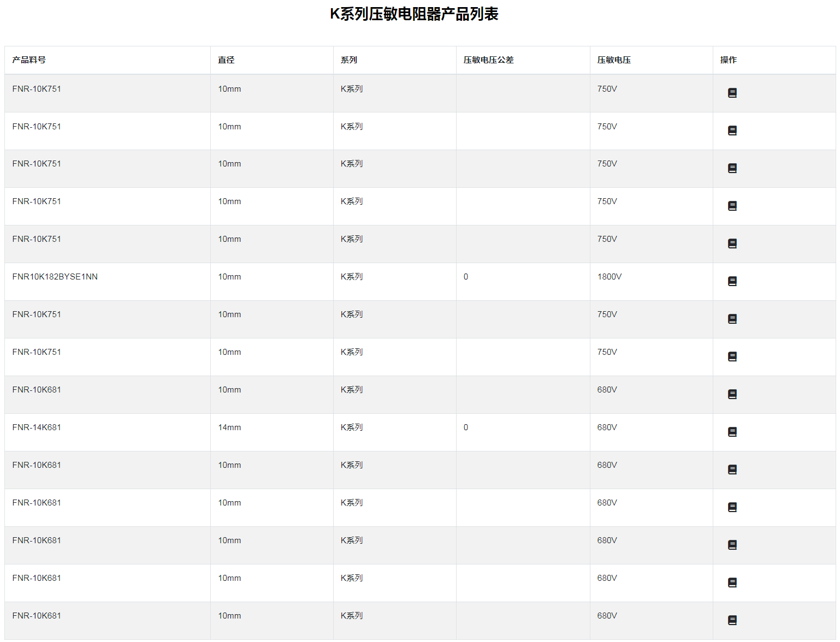The height and width of the screenshot is (642, 840).
Task: Click the 系列 column header
Action: pyautogui.click(x=349, y=60)
